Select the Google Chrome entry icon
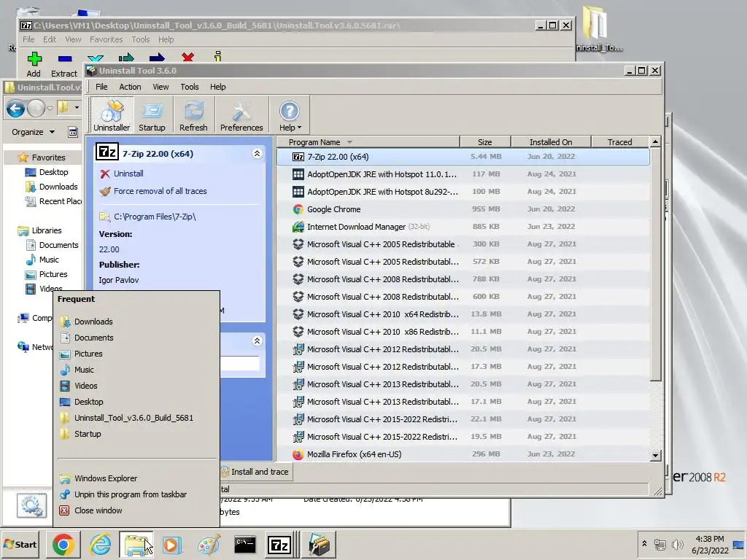747x560 pixels. (x=298, y=209)
